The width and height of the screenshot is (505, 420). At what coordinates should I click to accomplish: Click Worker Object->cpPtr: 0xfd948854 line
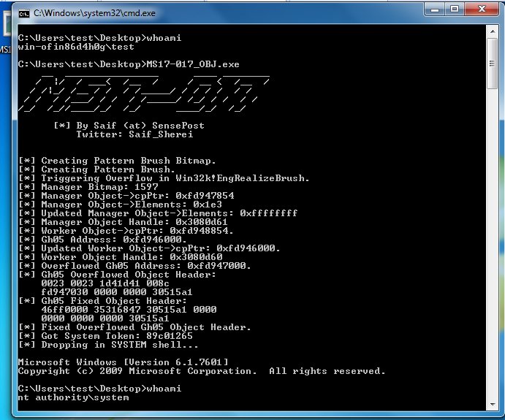coord(126,231)
